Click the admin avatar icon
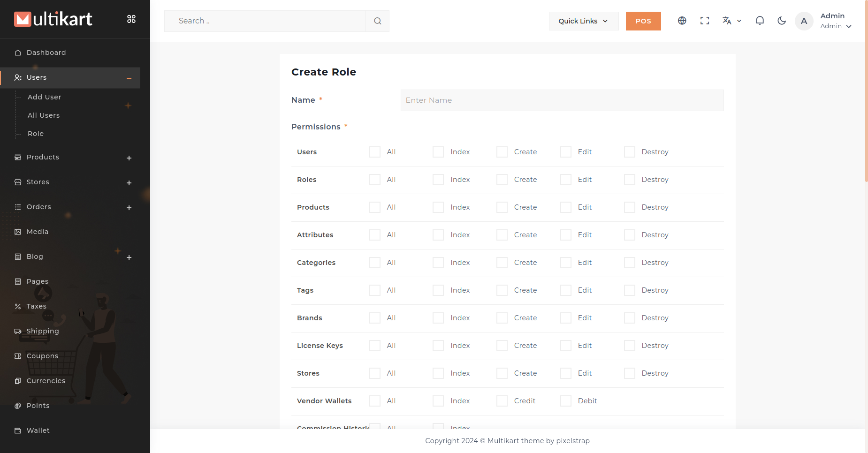 (x=804, y=21)
